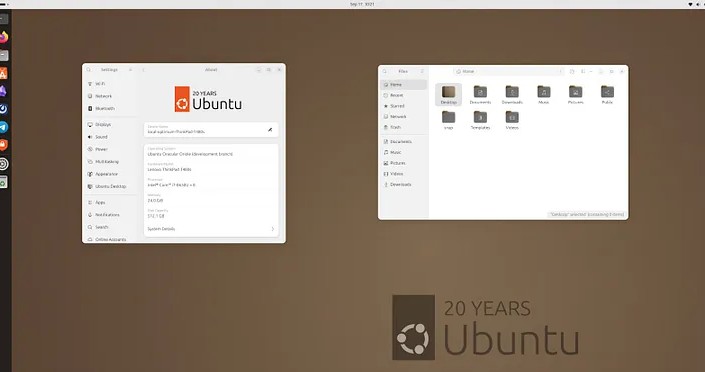Open Downloads bookmark in Files sidebar
The width and height of the screenshot is (705, 372).
click(403, 184)
